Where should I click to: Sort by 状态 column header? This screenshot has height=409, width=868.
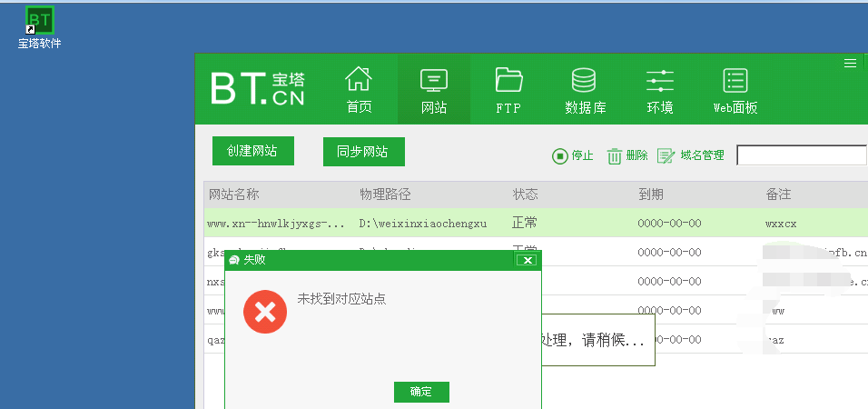525,195
